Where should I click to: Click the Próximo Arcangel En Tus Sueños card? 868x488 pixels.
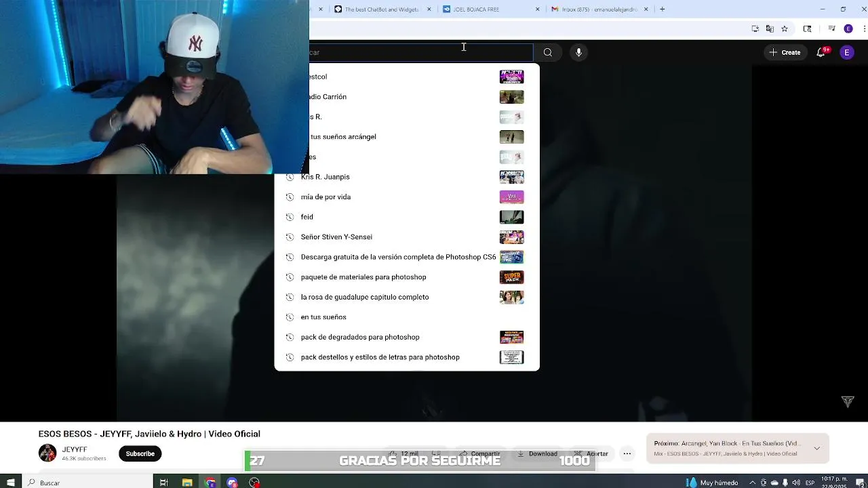point(737,448)
